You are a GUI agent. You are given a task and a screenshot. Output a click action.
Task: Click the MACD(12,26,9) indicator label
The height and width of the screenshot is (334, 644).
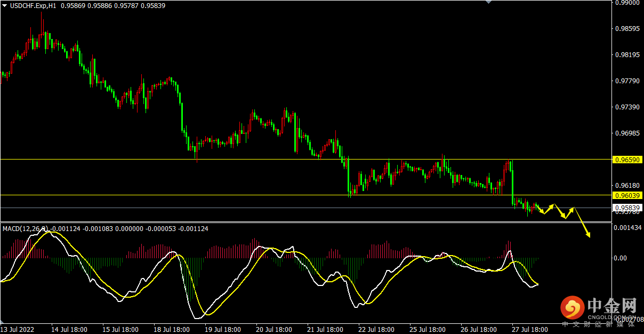point(26,229)
